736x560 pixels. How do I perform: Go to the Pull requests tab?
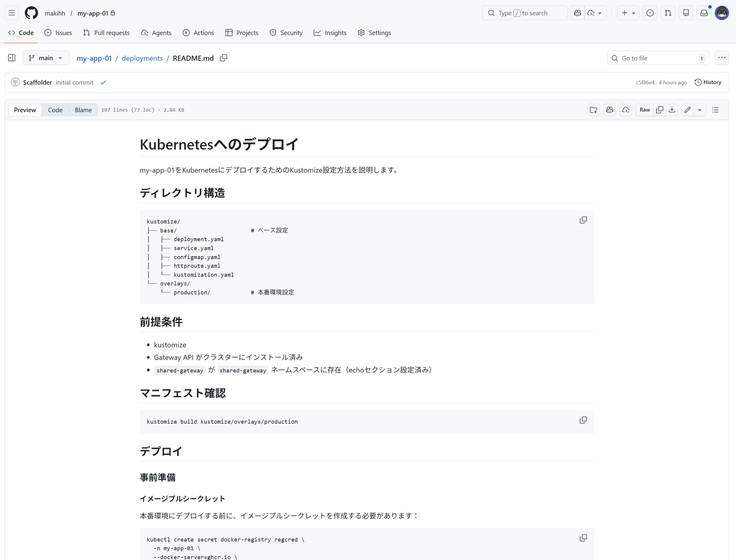click(x=106, y=33)
